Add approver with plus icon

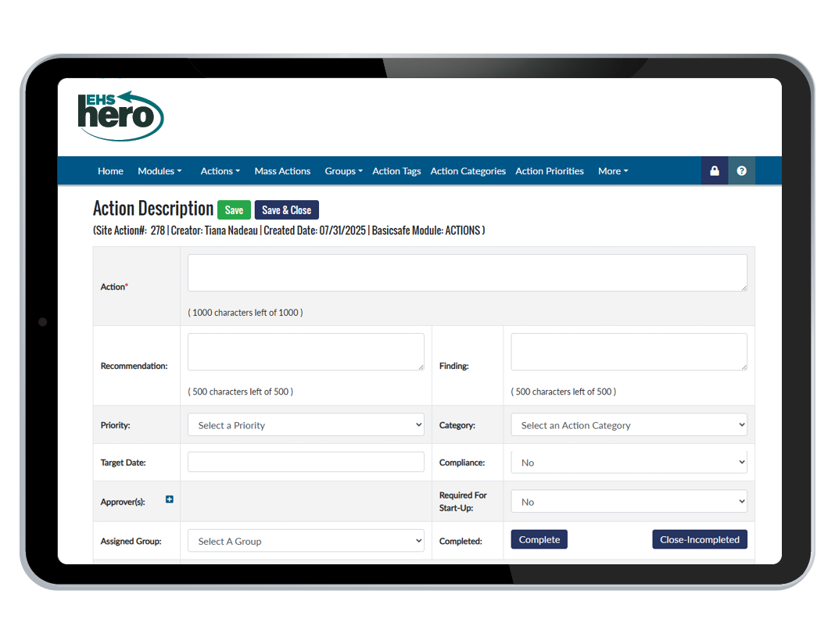click(170, 499)
